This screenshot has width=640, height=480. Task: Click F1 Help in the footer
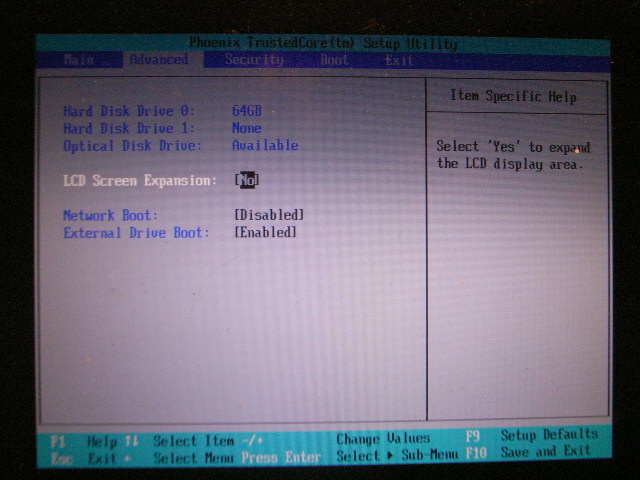pyautogui.click(x=84, y=442)
